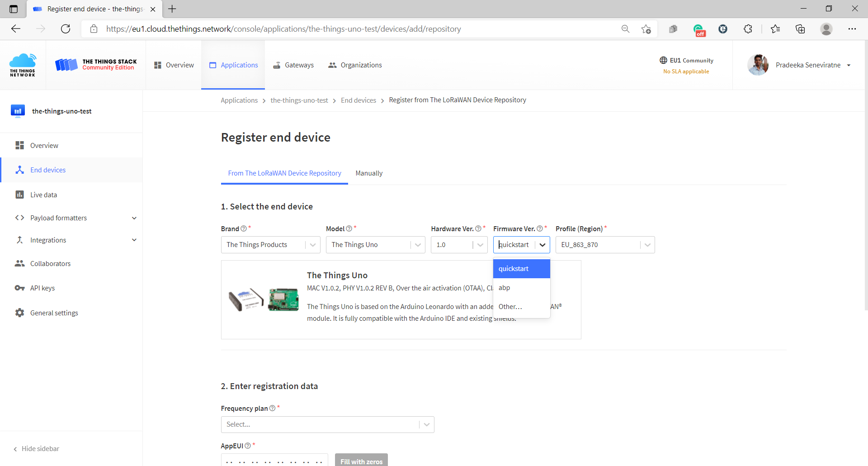Viewport: 868px width, 466px height.
Task: Open the Integrations section
Action: click(48, 240)
